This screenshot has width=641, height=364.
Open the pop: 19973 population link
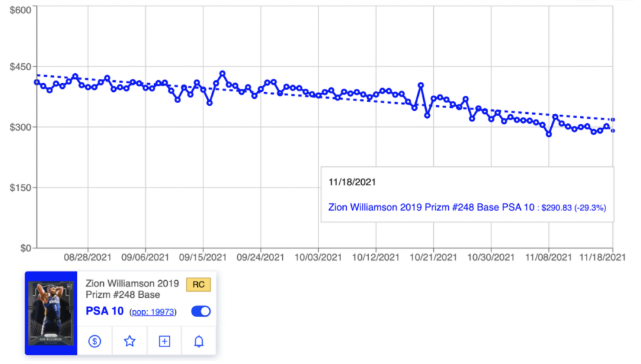(x=153, y=312)
